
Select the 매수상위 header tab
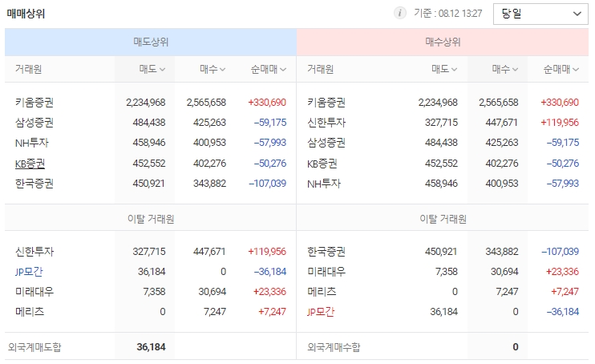[x=443, y=42]
